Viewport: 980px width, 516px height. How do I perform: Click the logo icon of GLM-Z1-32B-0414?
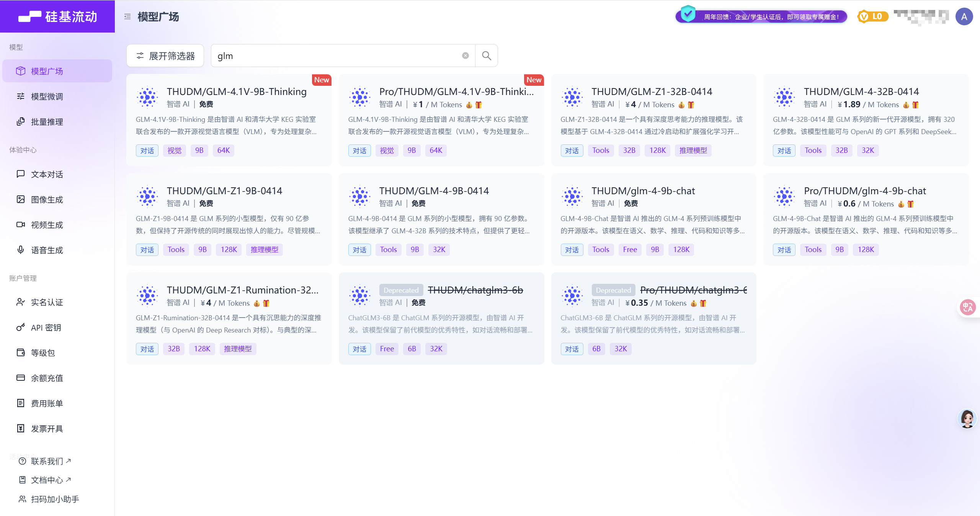[572, 97]
